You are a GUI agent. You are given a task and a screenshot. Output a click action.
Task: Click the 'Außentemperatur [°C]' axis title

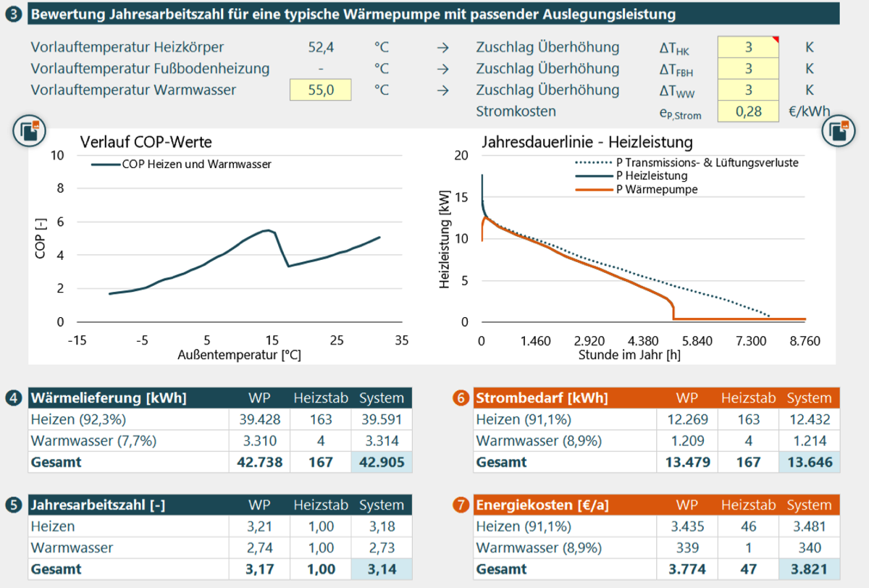(x=239, y=356)
